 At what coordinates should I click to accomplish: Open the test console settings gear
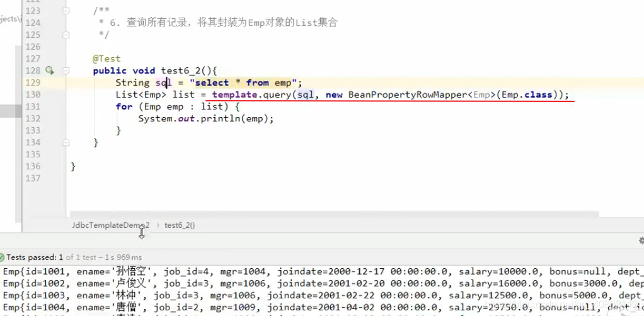pos(641,240)
